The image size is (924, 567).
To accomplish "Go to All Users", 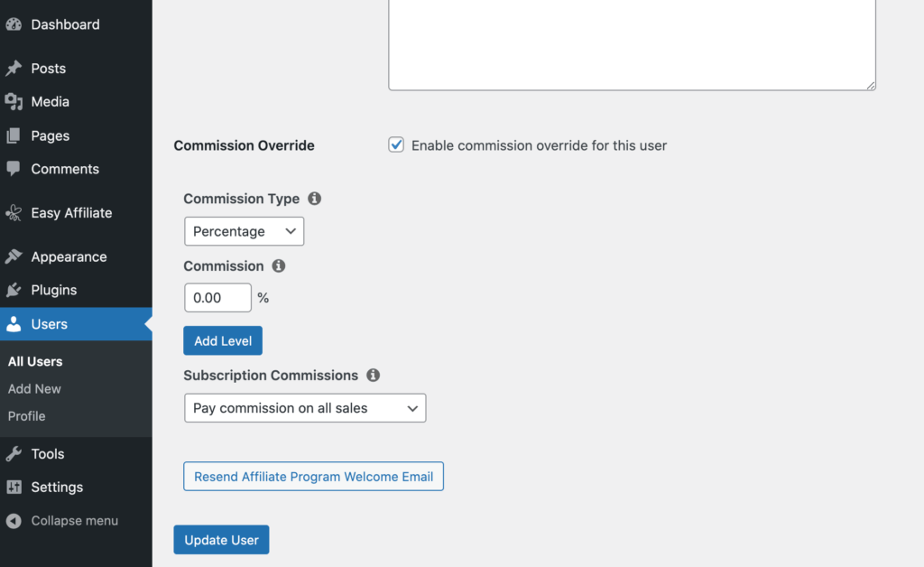I will (34, 361).
